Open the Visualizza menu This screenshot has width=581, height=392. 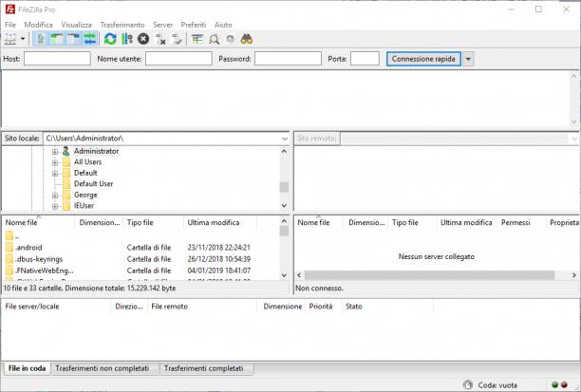click(x=76, y=25)
